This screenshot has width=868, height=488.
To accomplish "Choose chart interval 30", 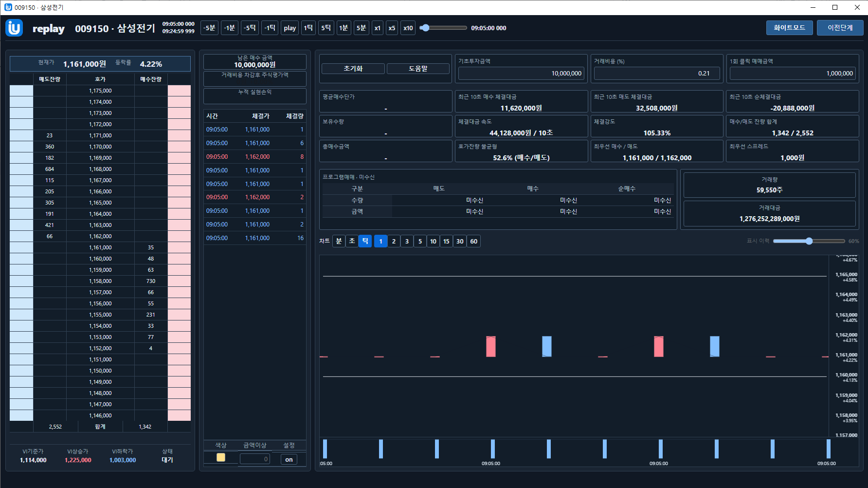I will tap(460, 241).
